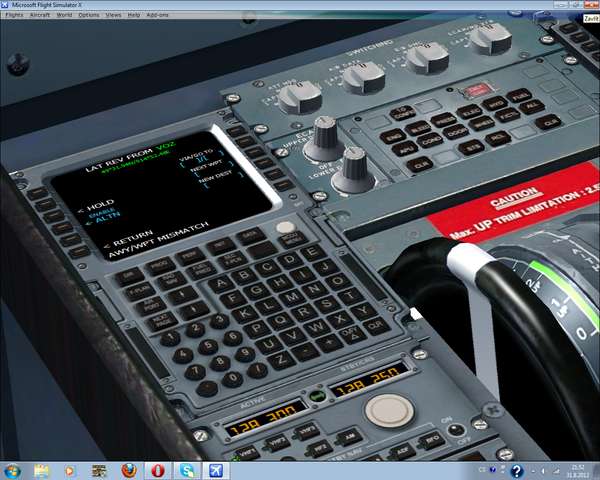Push the number 1 key on MCDU keypad
Image resolution: width=600 pixels, height=480 pixels.
171,338
